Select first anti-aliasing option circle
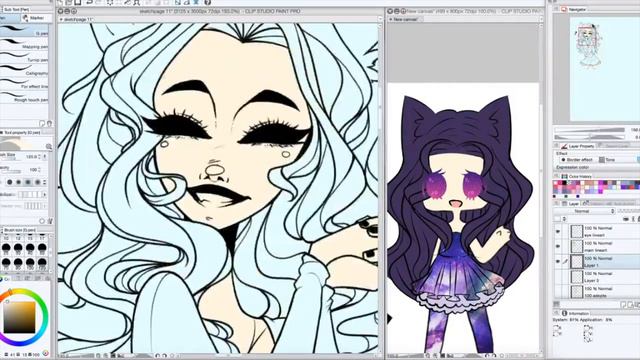The height and width of the screenshot is (360, 640). [9, 182]
